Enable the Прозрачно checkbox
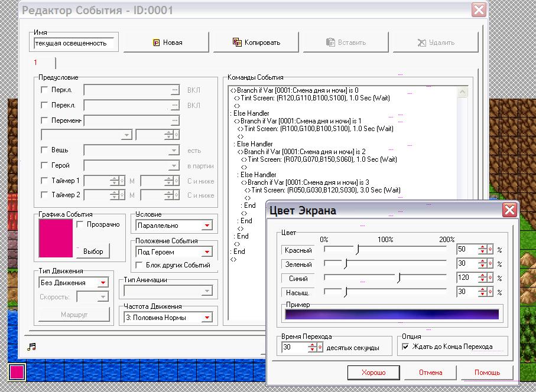 pos(81,224)
